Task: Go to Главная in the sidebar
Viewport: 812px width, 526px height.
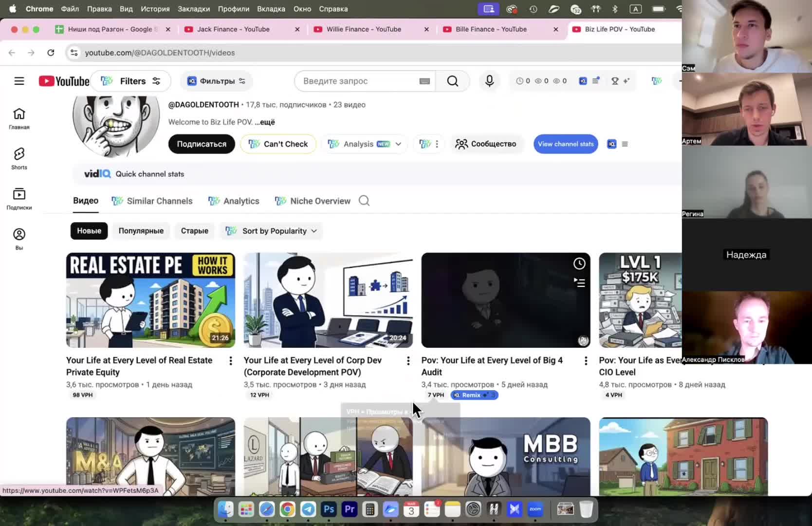Action: (19, 119)
